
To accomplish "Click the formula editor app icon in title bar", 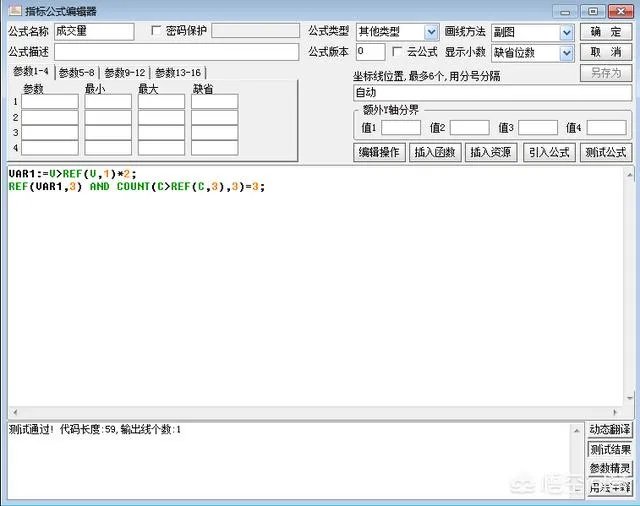I will 13,11.
